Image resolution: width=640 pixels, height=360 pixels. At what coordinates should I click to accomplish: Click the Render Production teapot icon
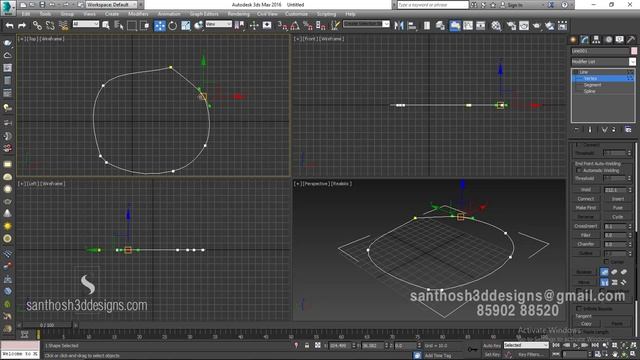point(537,26)
